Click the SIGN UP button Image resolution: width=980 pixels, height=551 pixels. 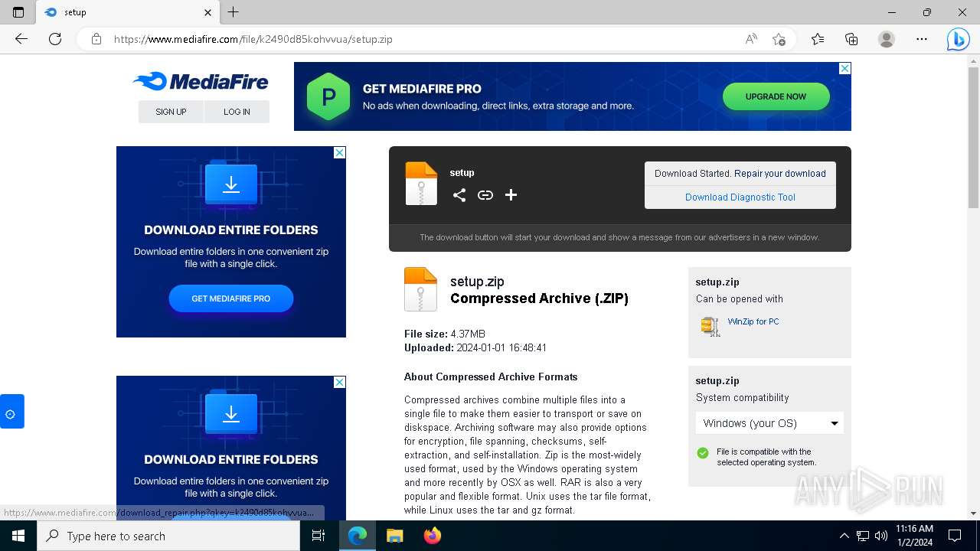click(171, 112)
